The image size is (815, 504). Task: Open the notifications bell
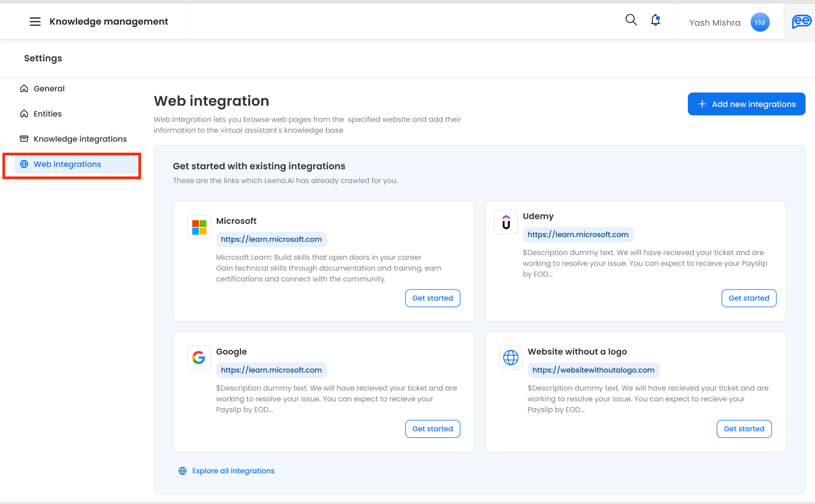coord(655,21)
